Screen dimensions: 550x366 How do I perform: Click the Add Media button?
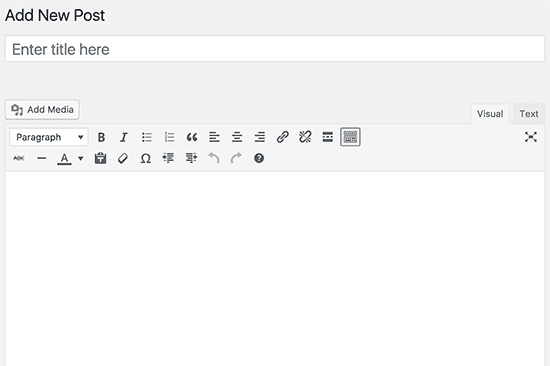pos(42,109)
